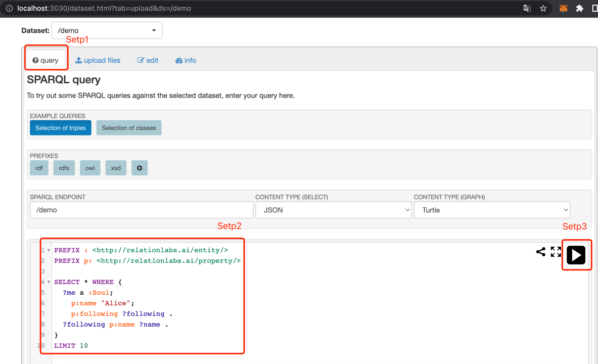Screen dimensions: 598x364
Task: Click the ?me a :Soul line
Action: [88, 293]
